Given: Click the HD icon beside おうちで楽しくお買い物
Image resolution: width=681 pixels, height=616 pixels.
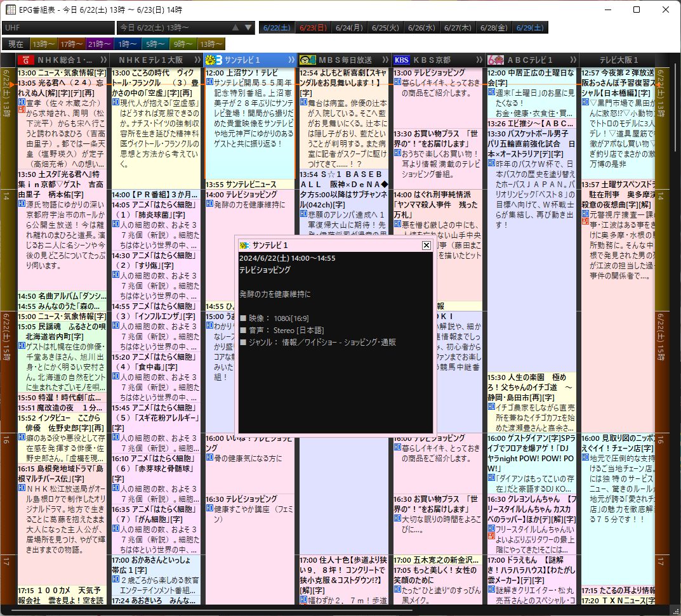Looking at the screenshot, I should click(397, 153).
